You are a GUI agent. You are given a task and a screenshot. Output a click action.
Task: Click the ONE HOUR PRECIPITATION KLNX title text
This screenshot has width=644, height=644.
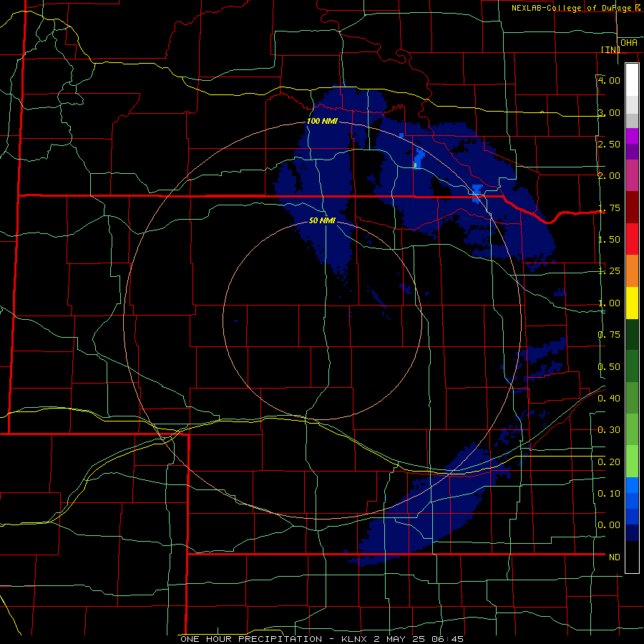(322, 639)
